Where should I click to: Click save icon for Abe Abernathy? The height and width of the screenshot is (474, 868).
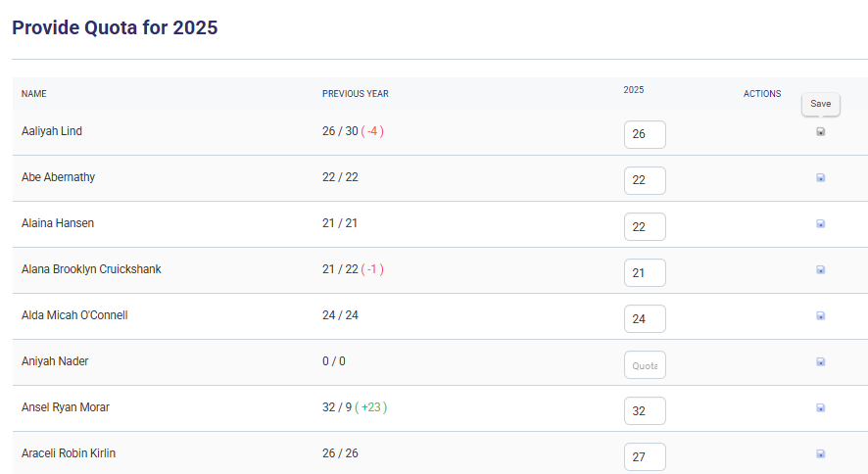820,177
